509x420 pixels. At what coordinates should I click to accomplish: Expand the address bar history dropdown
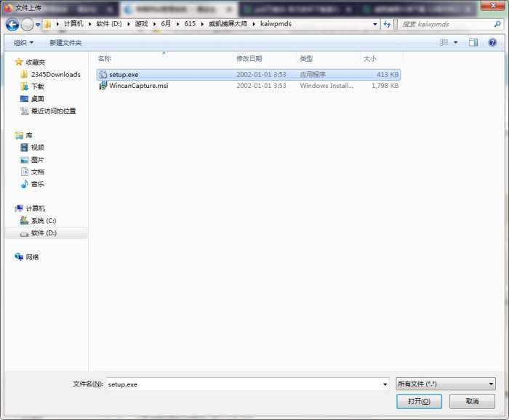pos(375,24)
